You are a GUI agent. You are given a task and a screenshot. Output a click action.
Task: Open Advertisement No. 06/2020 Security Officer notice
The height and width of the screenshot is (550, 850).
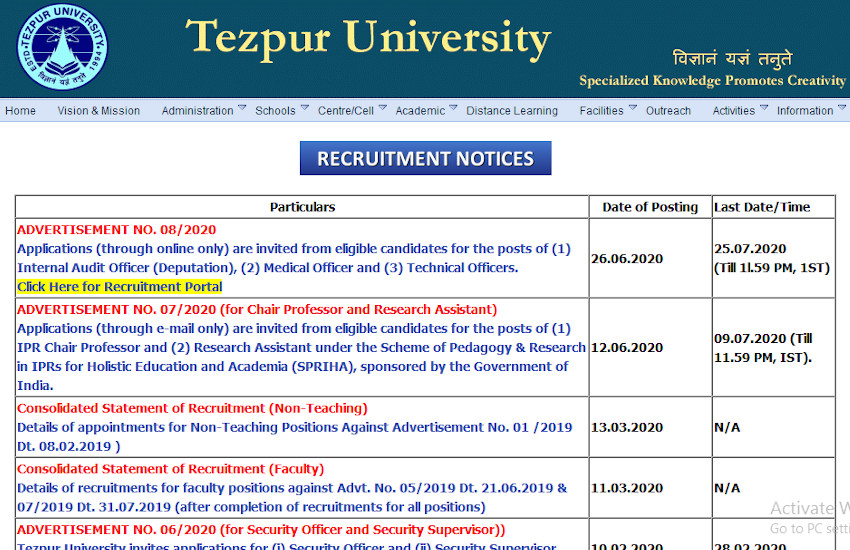[x=261, y=530]
